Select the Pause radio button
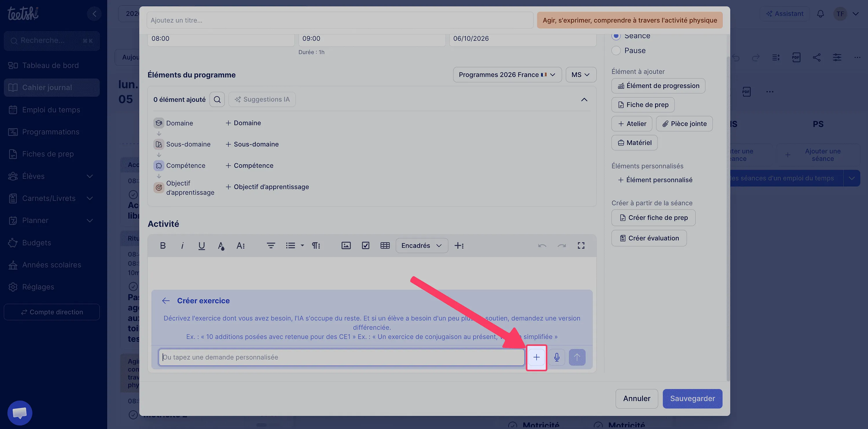This screenshot has height=429, width=868. point(616,51)
